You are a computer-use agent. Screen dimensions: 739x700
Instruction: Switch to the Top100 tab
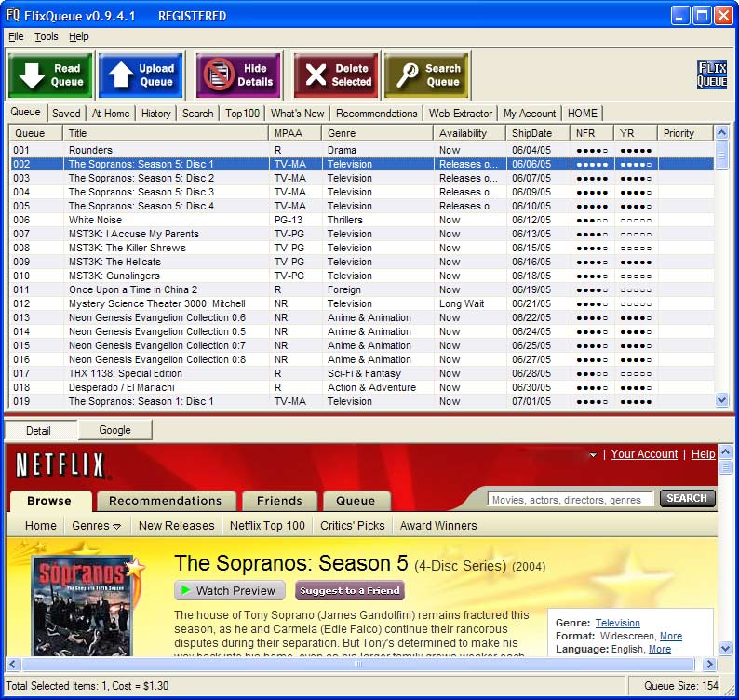point(242,114)
